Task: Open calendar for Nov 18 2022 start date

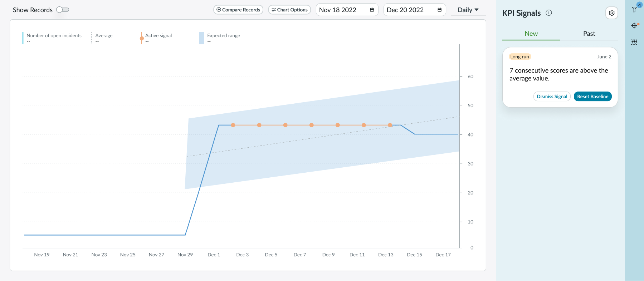Action: coord(372,10)
